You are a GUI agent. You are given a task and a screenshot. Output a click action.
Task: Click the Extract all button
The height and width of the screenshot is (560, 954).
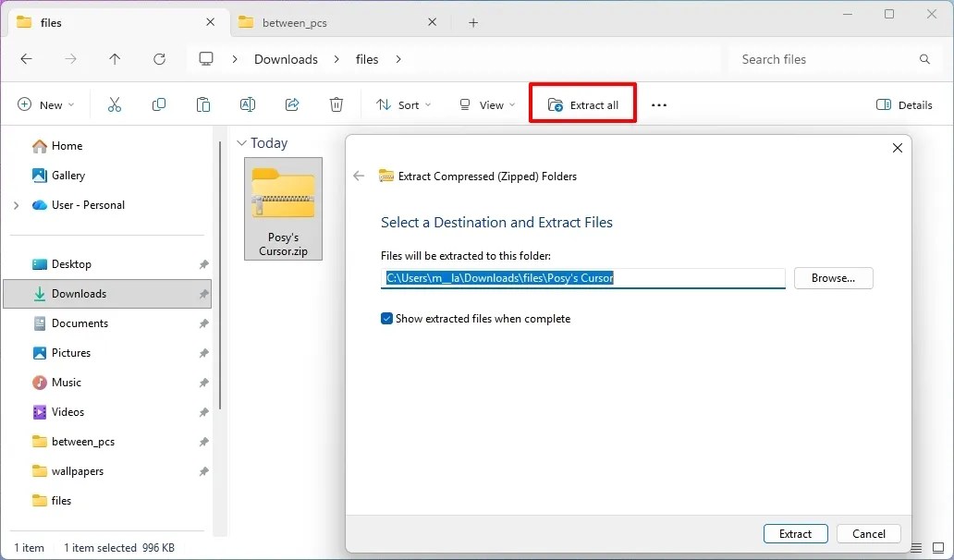click(x=583, y=104)
